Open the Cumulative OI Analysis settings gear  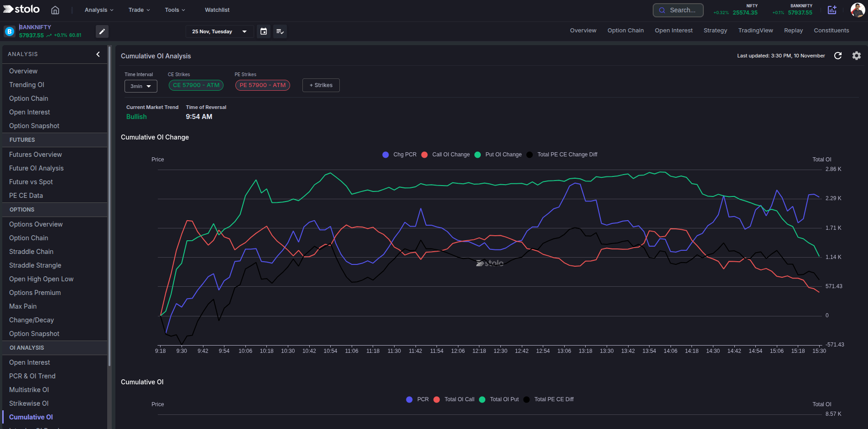tap(856, 56)
